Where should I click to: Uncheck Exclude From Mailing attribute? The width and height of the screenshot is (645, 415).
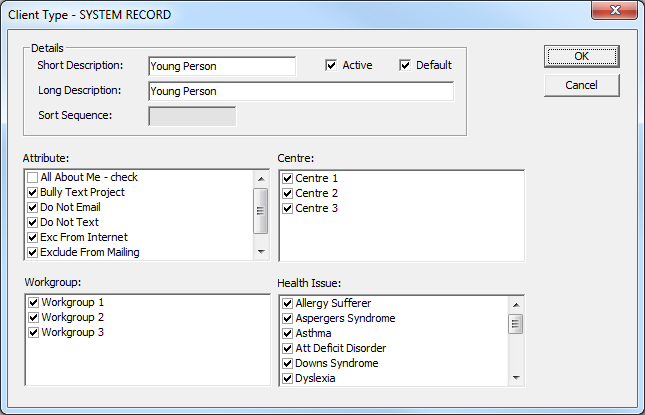33,253
